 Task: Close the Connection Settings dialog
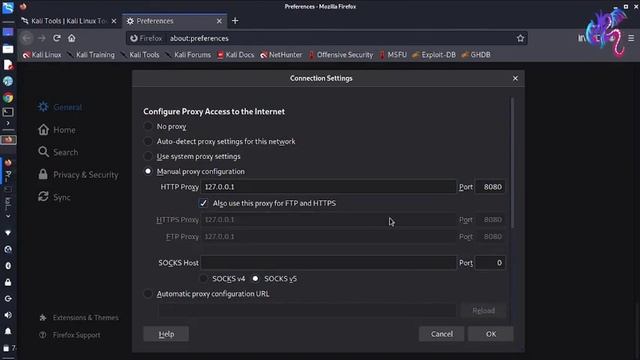click(515, 78)
